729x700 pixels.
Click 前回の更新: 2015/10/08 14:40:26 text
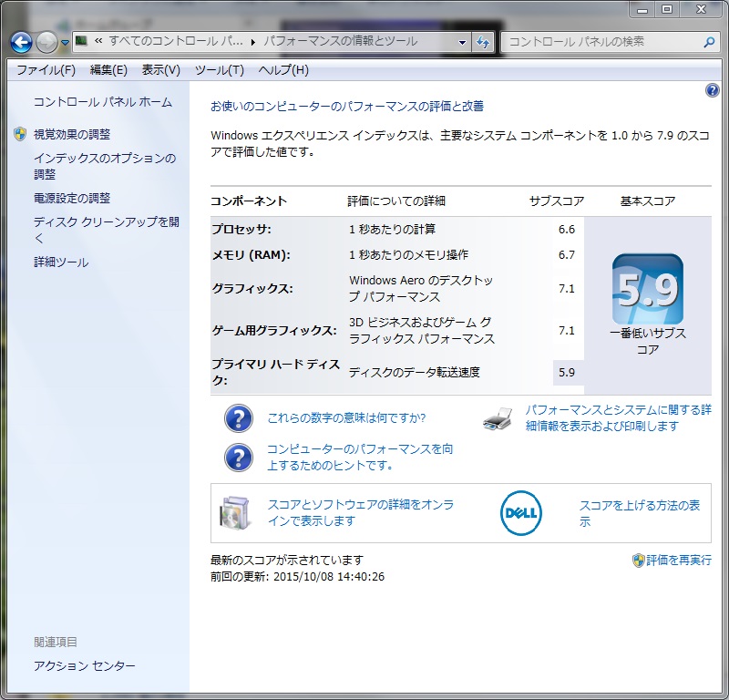click(x=298, y=577)
